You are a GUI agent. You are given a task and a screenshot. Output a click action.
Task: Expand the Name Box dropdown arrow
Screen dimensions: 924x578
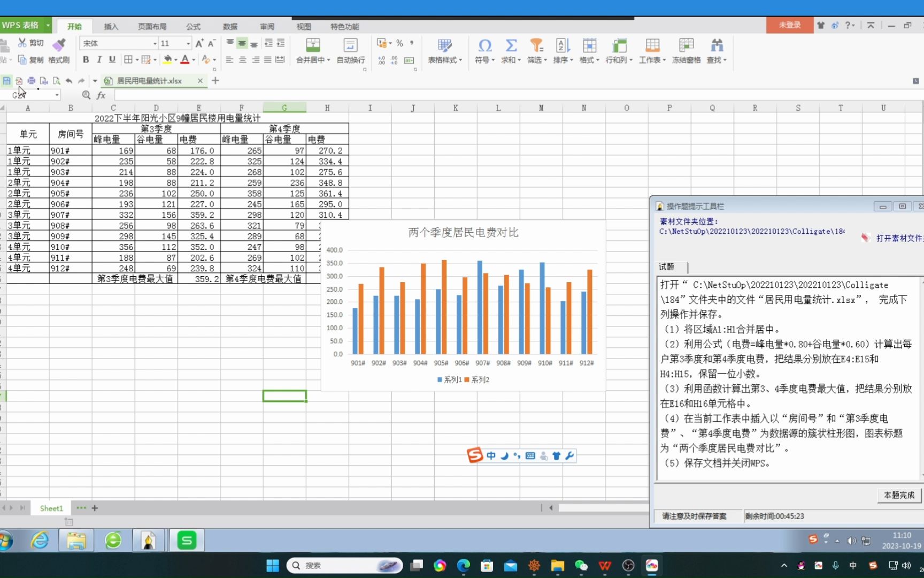tap(57, 95)
